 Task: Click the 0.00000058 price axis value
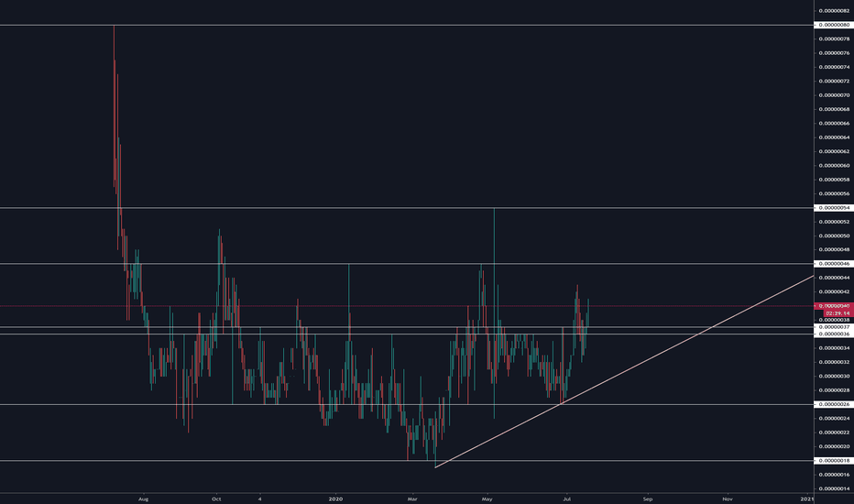click(x=835, y=180)
